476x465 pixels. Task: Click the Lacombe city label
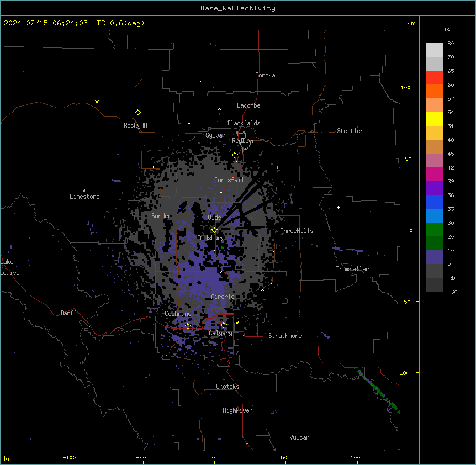248,105
